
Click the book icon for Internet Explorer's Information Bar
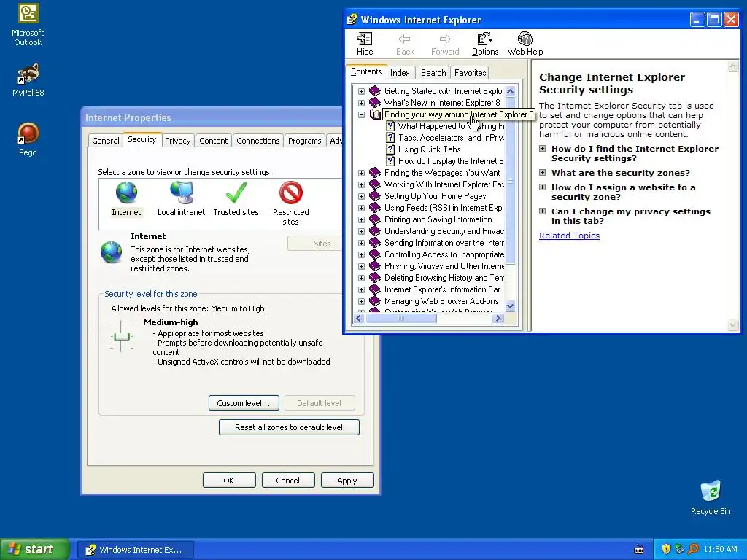click(375, 289)
